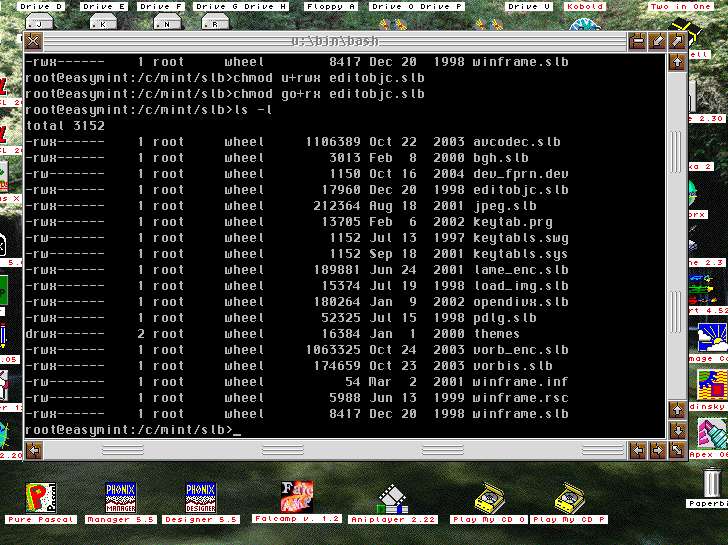The image size is (728, 545).
Task: Launch the Falcamp v. 1.2 icon
Action: coord(298,496)
